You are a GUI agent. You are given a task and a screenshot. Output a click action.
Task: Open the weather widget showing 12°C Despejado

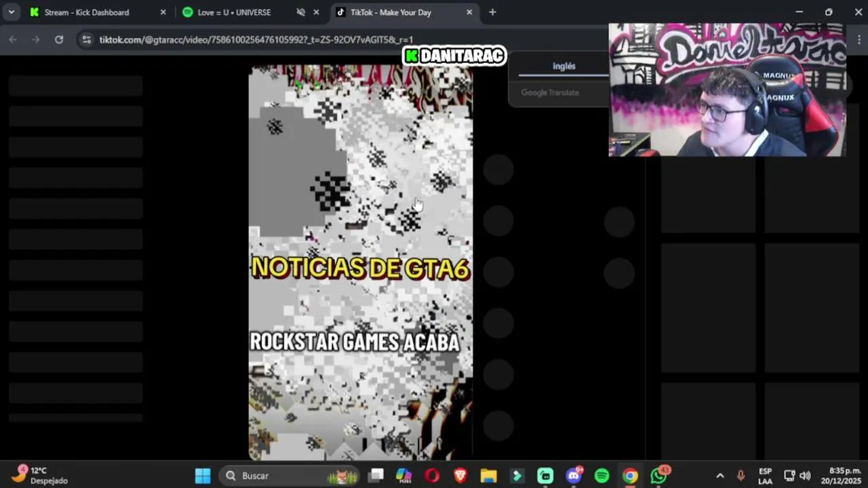pyautogui.click(x=39, y=475)
